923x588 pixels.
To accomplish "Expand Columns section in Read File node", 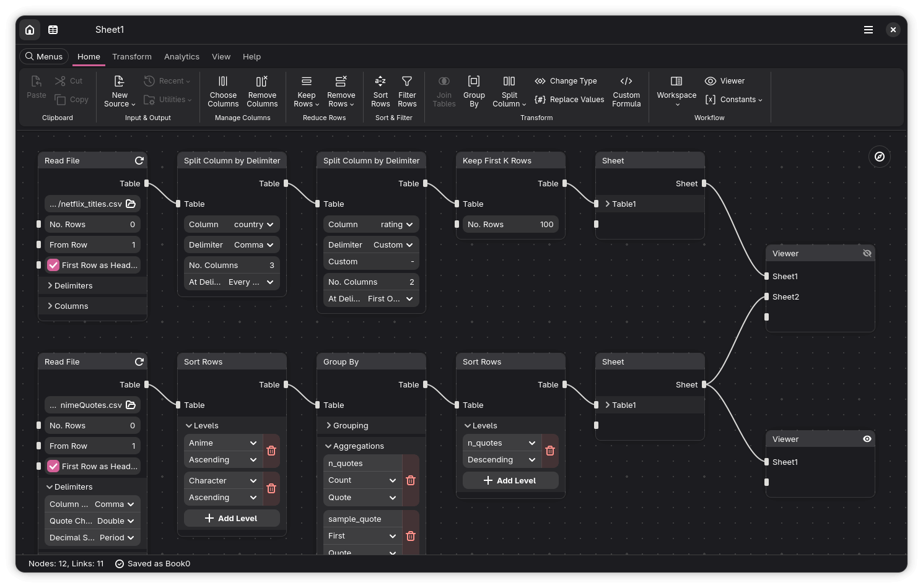I will click(93, 306).
